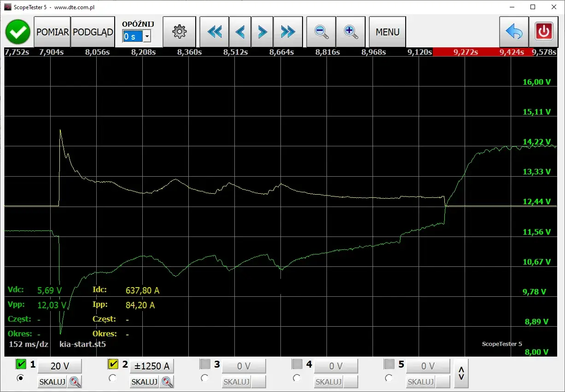565x392 pixels.
Task: Open settings with the gear icon
Action: 179,32
